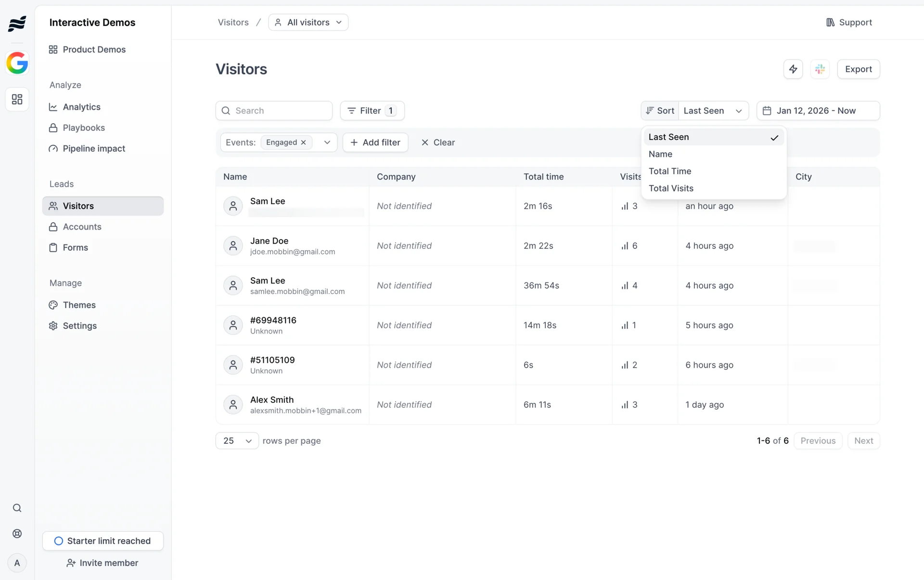Image resolution: width=924 pixels, height=580 pixels.
Task: Go to Analytics in sidebar
Action: 81,107
